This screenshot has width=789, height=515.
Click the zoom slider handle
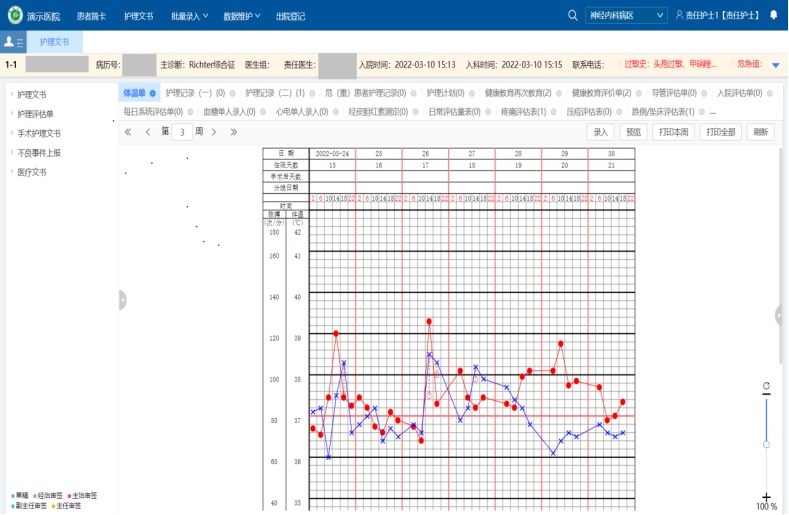766,444
